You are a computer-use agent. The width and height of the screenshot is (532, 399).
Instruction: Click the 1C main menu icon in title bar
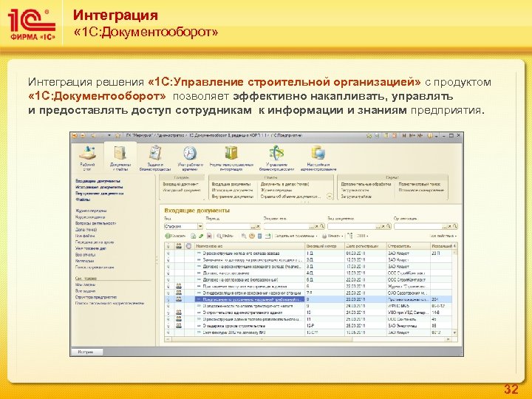75,136
